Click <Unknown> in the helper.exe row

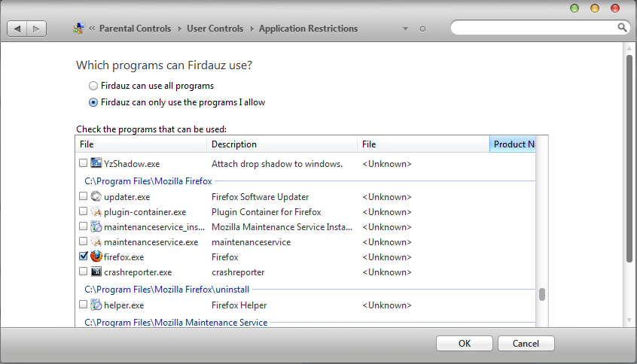(x=387, y=305)
